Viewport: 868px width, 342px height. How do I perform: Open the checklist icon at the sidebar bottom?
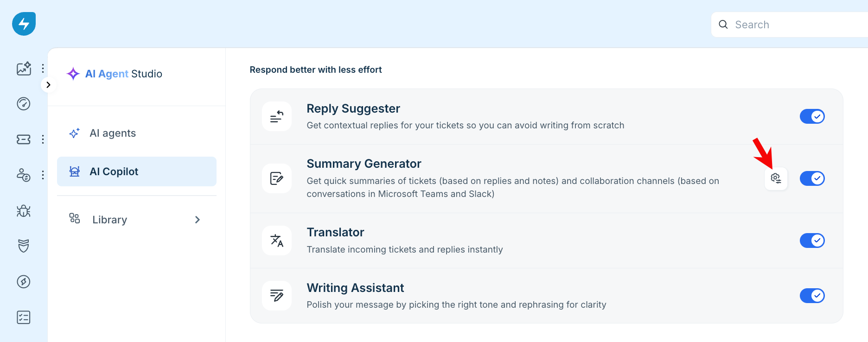tap(24, 317)
